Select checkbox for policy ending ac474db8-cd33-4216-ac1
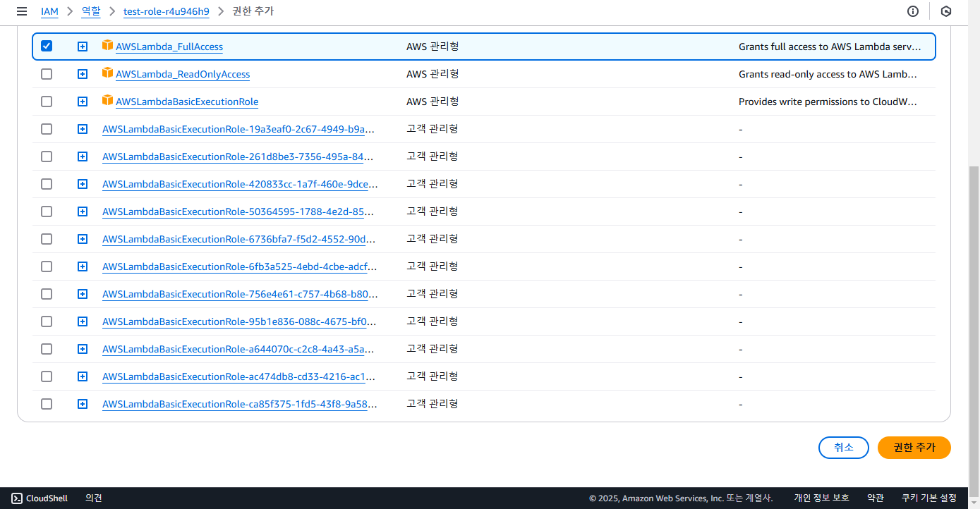Image resolution: width=980 pixels, height=509 pixels. tap(47, 376)
